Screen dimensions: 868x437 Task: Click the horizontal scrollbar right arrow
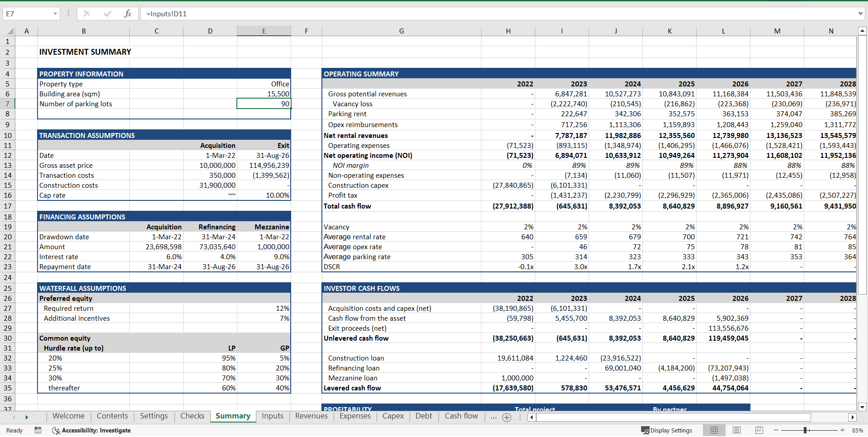point(853,417)
